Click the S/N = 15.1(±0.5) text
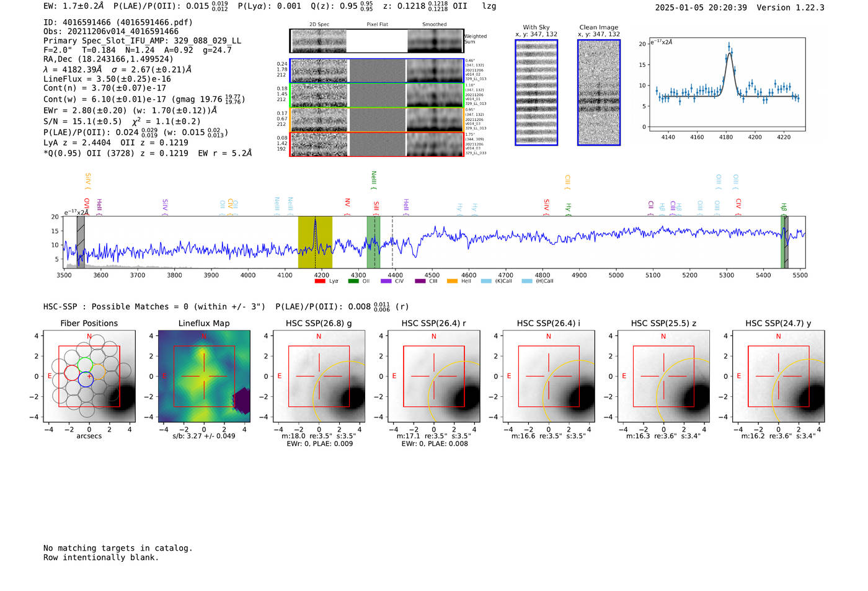The width and height of the screenshot is (868, 591). (82, 122)
